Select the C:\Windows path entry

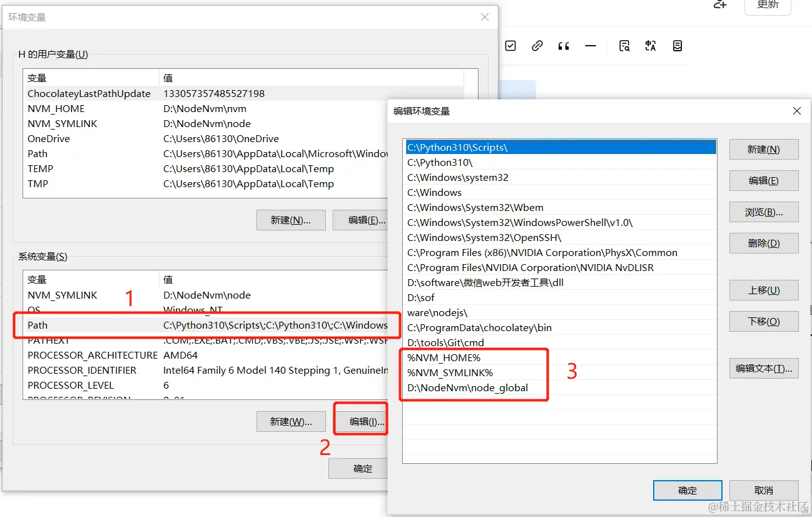tap(560, 192)
